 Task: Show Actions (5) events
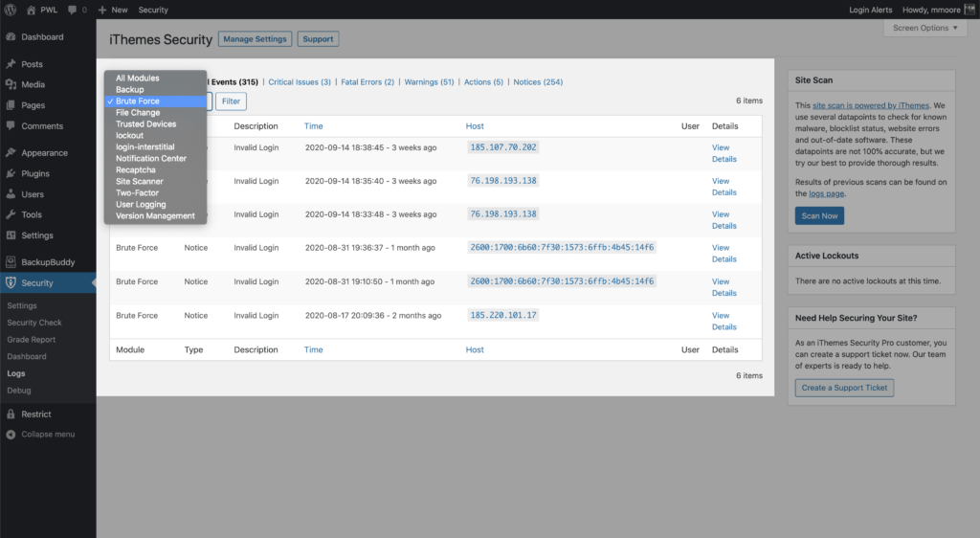coord(483,82)
